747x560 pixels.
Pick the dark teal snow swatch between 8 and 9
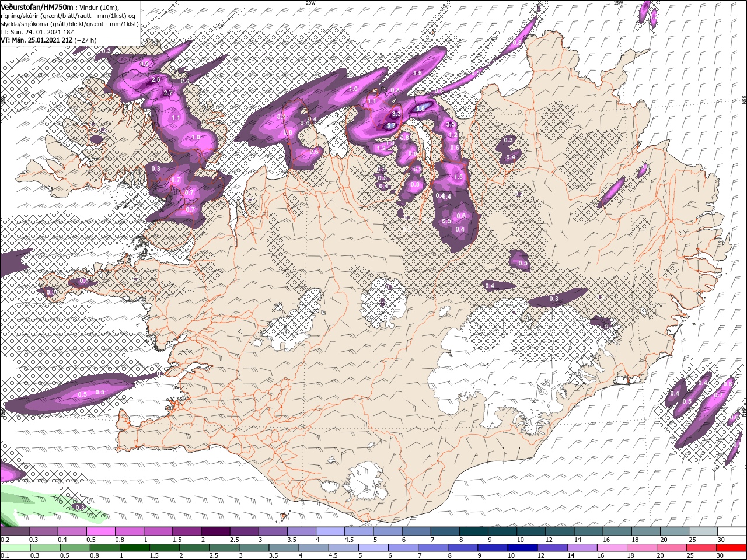click(x=473, y=531)
